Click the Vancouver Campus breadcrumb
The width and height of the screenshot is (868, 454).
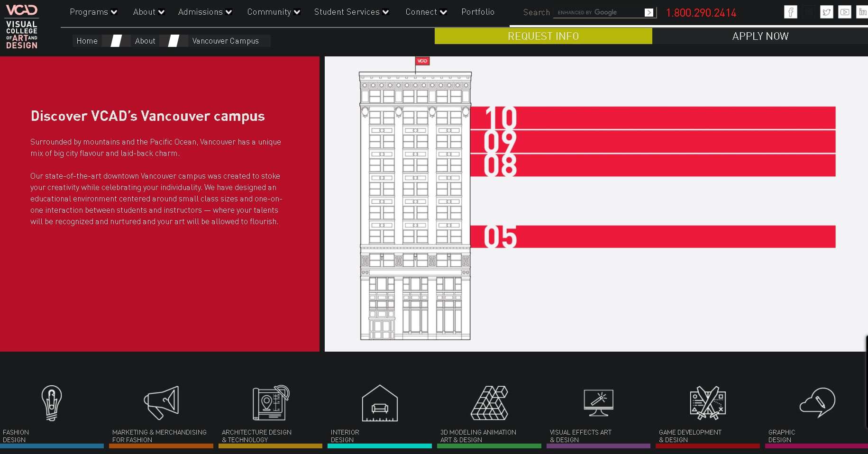(226, 41)
